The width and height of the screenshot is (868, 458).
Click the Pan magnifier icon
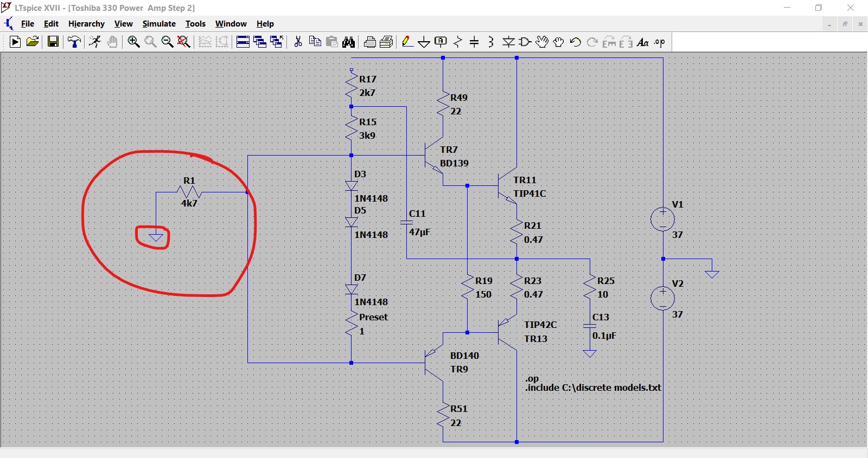[150, 42]
